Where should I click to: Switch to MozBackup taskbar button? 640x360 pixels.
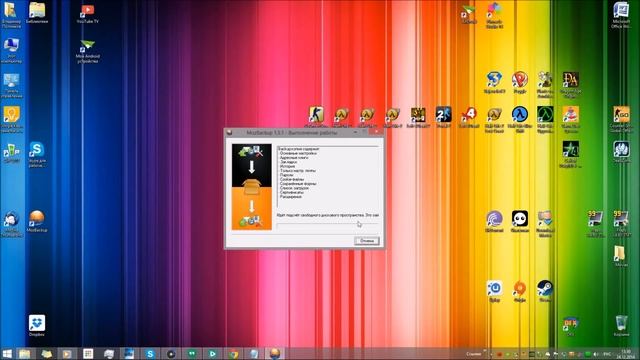[275, 353]
